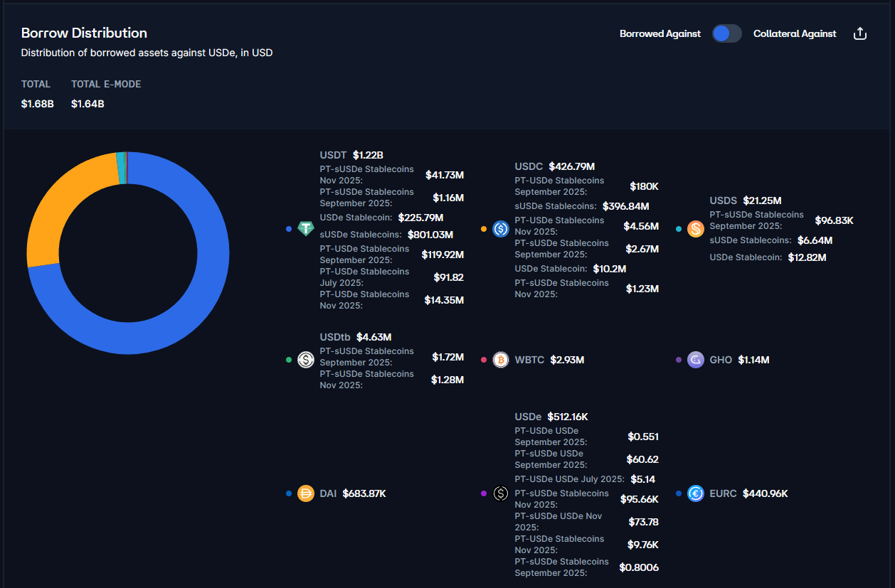The width and height of the screenshot is (895, 588).
Task: Click the TOTAL E-MODE value $1.64B
Action: pyautogui.click(x=88, y=104)
